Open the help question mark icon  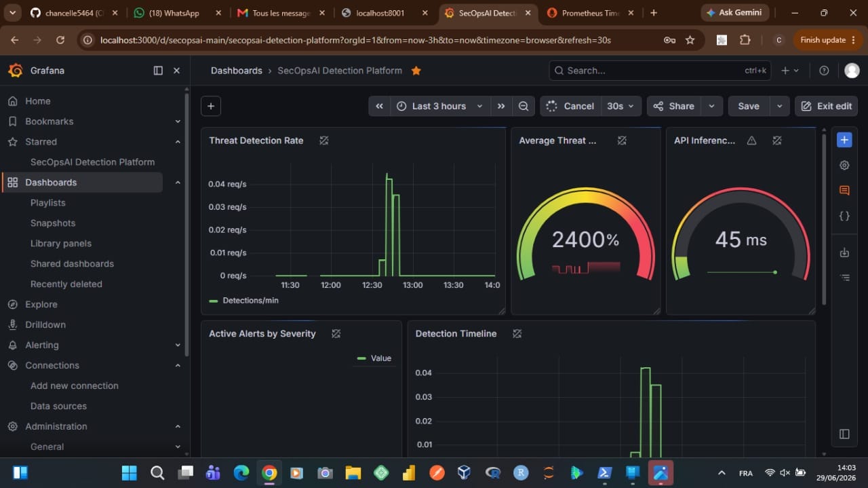tap(824, 71)
